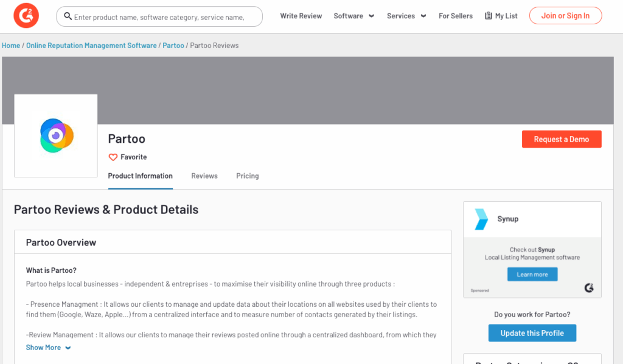
Task: Select the Product Information tab
Action: click(x=141, y=176)
